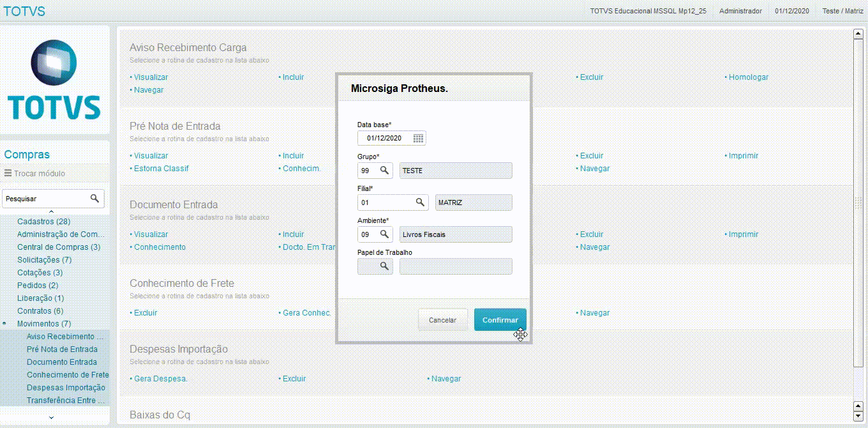
Task: Click the Trocar módulo hamburger icon
Action: [x=8, y=173]
